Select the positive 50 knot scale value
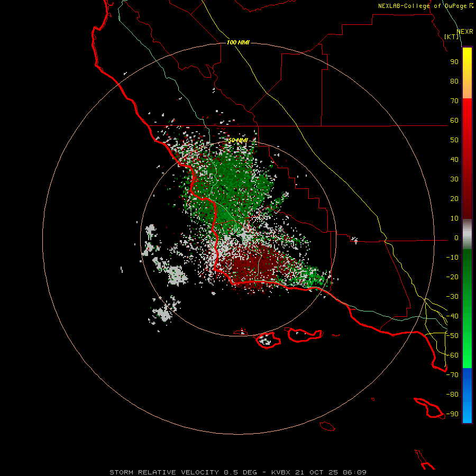This screenshot has height=476, width=476. click(x=454, y=140)
